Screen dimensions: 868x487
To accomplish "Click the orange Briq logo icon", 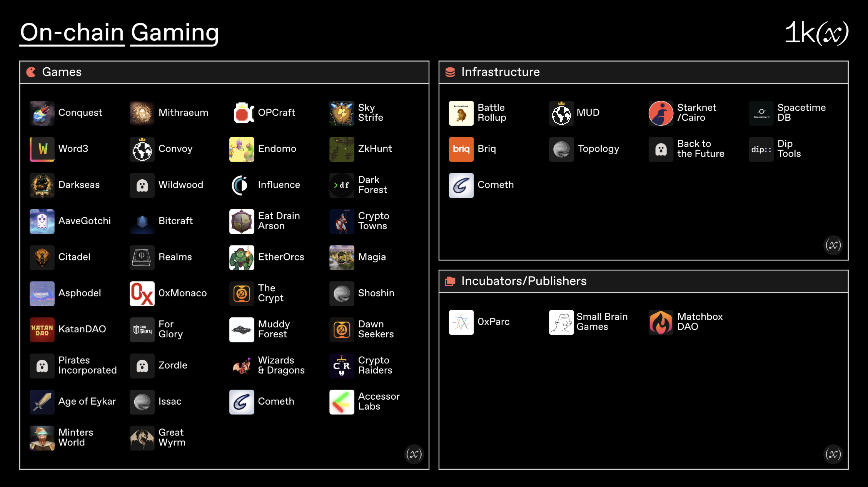I will click(x=461, y=149).
